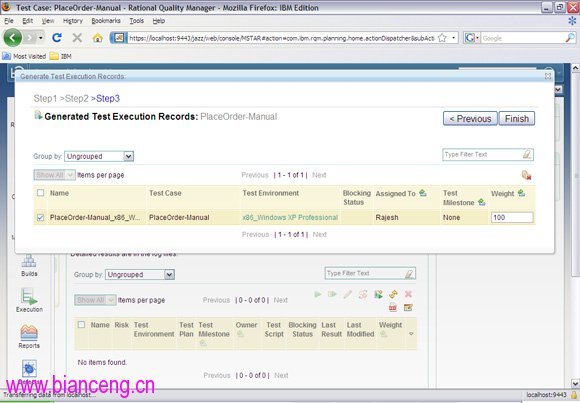The width and height of the screenshot is (580, 403).
Task: Open the background Group by Ungrouped dropdown
Action: coord(139,275)
